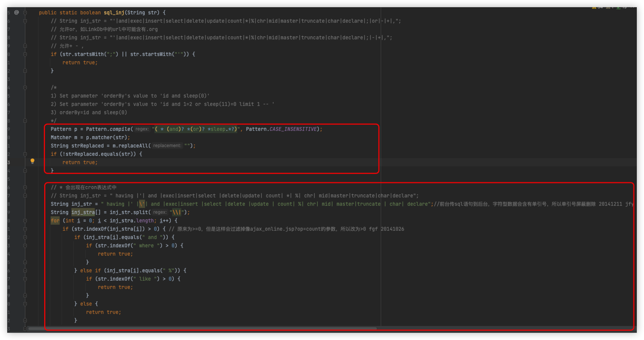This screenshot has height=340, width=644.
Task: Click the highlighted 'for' keyword
Action: 55,220
